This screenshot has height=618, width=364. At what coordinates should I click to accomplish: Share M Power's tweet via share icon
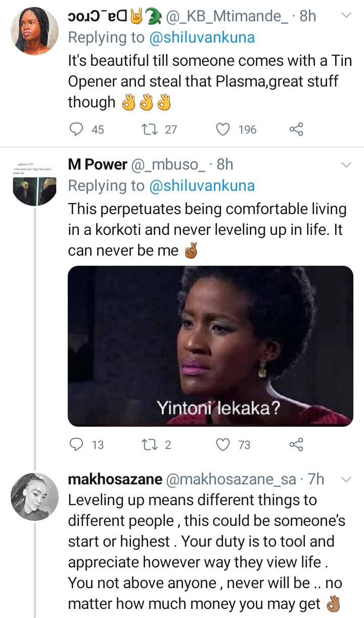click(296, 444)
